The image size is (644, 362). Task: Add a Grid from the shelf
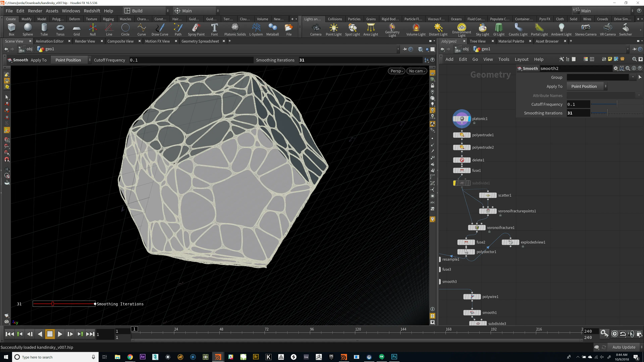76,29
